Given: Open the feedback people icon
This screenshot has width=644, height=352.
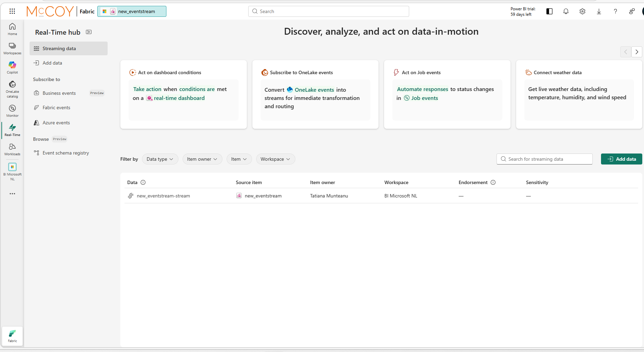Looking at the screenshot, I should point(632,11).
